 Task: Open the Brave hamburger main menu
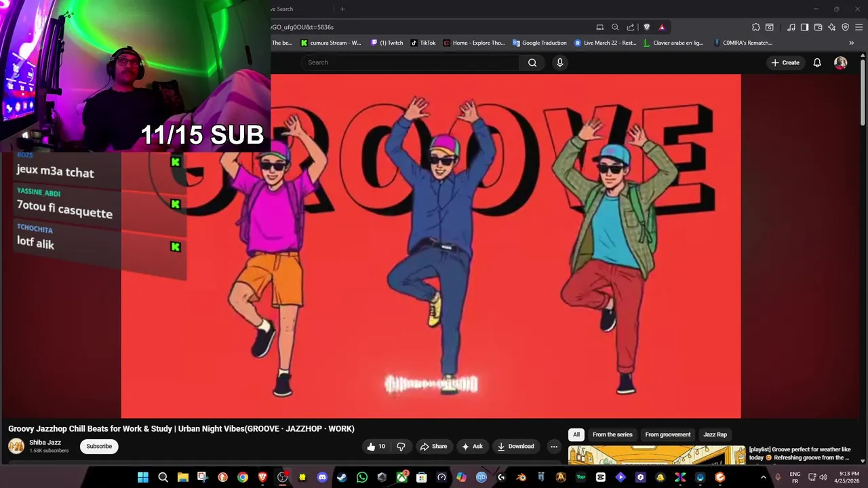(859, 27)
